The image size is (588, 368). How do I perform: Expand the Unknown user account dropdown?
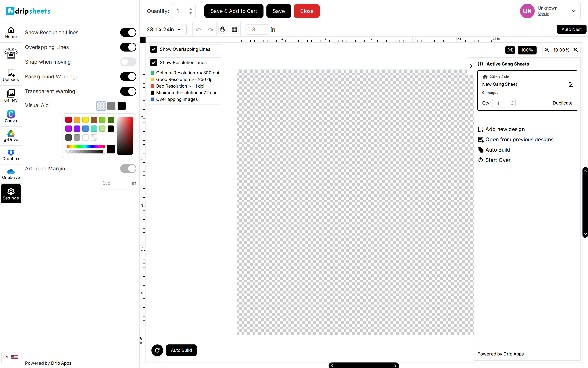(573, 11)
